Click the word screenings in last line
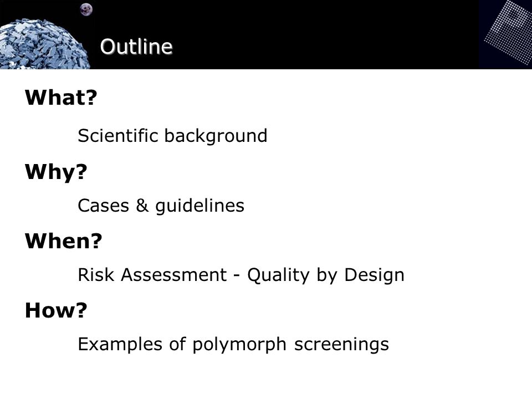 click(x=341, y=345)
